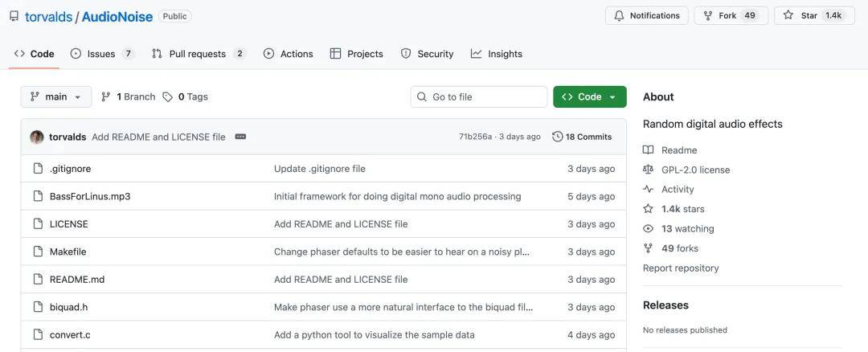Open the Releases heading link
Screen dimensions: 868x352
665,305
